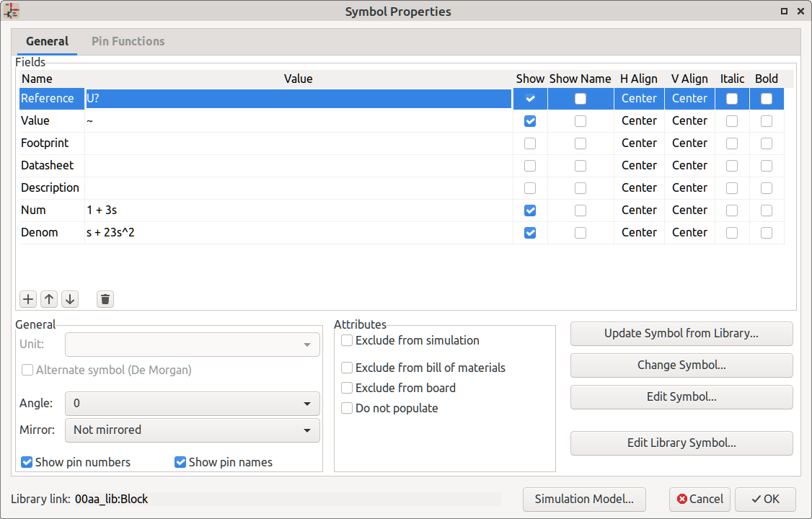Delete field with the trash icon

click(x=105, y=299)
